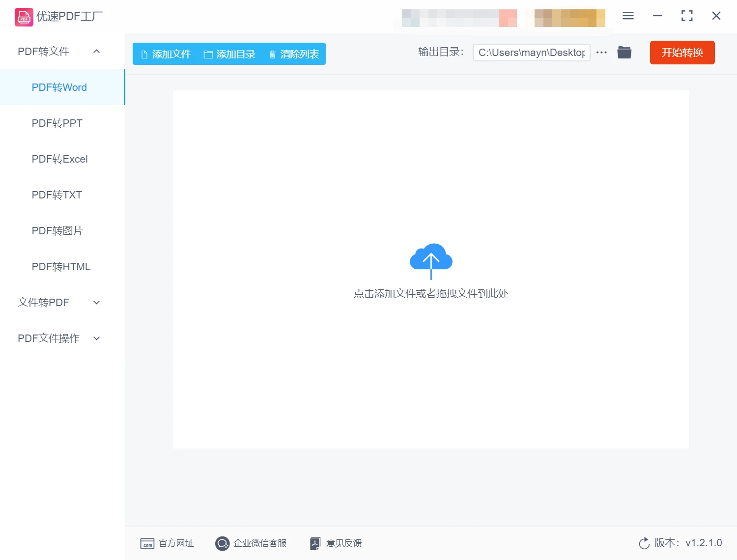The width and height of the screenshot is (737, 560).
Task: Start conversion with 开始转换 button
Action: coord(682,53)
